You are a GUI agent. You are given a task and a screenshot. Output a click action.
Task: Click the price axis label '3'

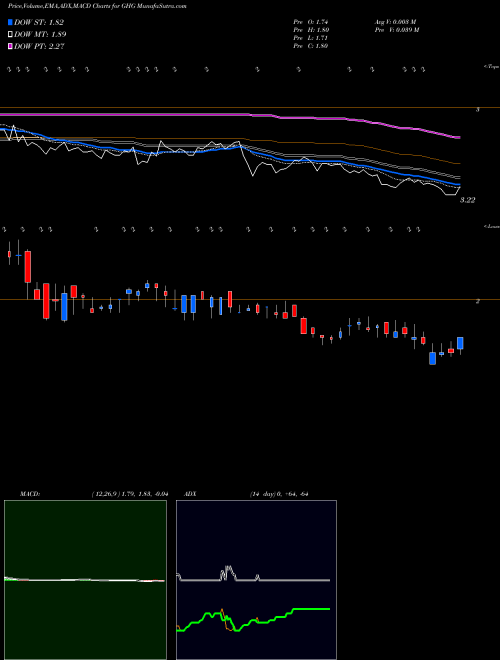pyautogui.click(x=477, y=109)
